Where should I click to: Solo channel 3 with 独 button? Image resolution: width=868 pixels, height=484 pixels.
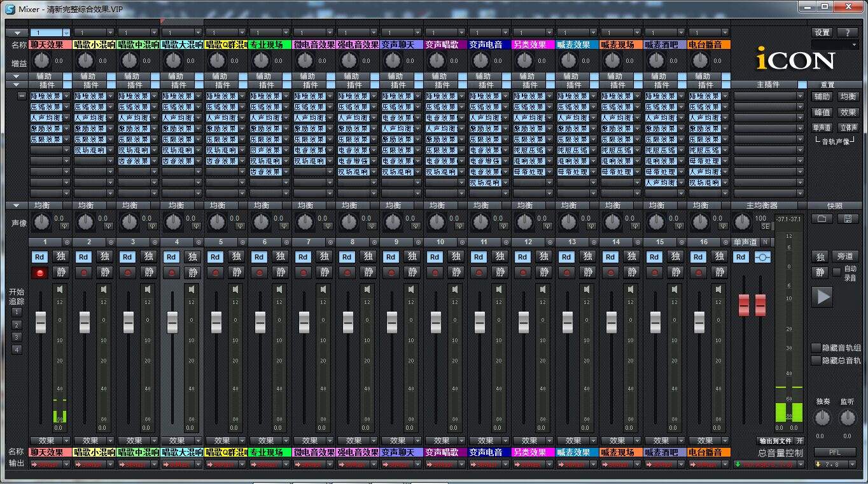tap(148, 256)
